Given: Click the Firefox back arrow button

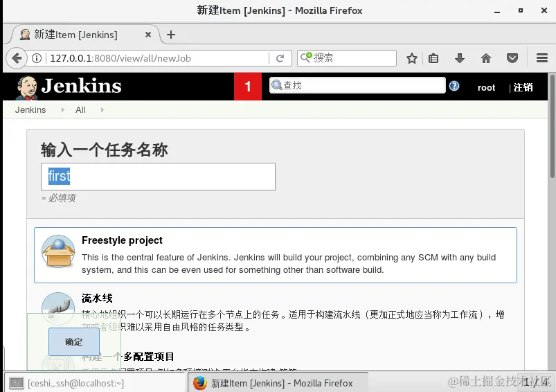Looking at the screenshot, I should (x=17, y=57).
